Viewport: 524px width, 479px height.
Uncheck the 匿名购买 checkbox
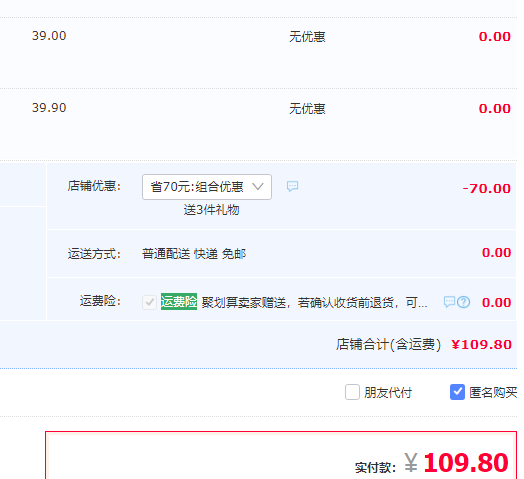click(x=457, y=392)
